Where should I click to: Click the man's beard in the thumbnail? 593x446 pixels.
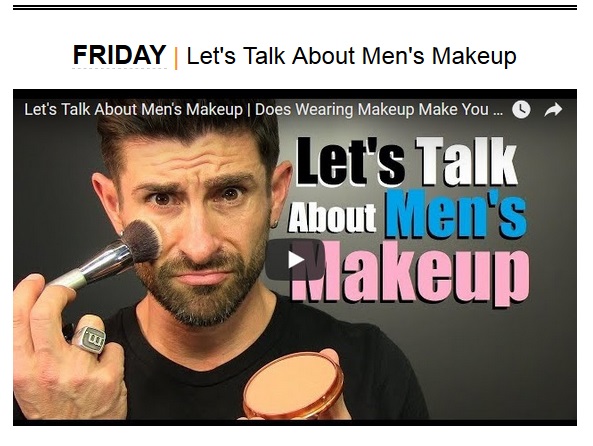206,291
